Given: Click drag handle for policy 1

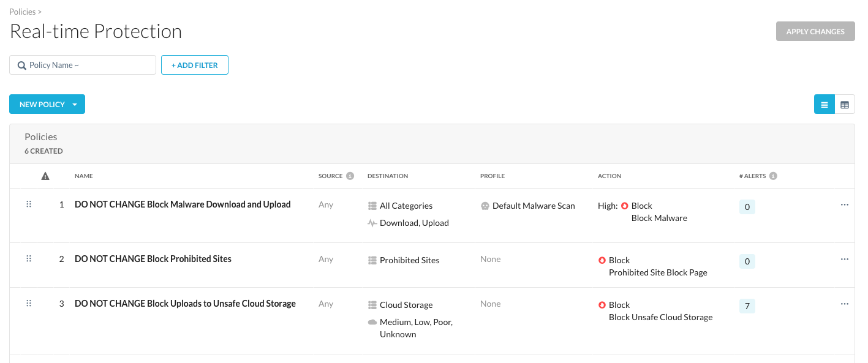Looking at the screenshot, I should (28, 204).
